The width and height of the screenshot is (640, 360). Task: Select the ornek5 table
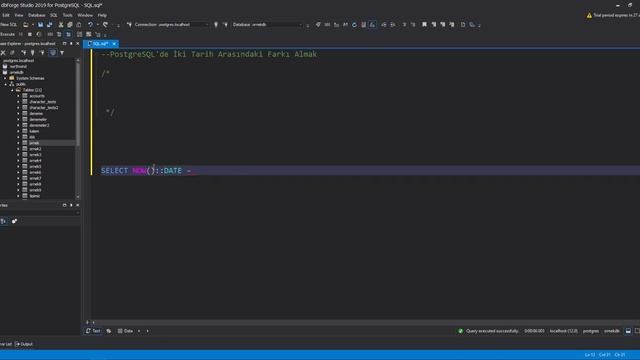pyautogui.click(x=35, y=167)
